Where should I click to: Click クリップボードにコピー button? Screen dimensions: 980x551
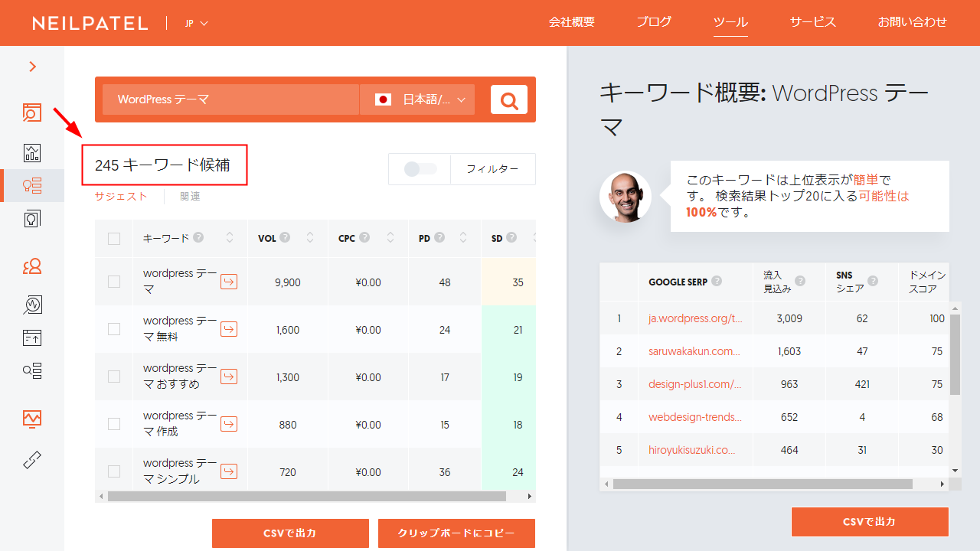click(x=456, y=533)
